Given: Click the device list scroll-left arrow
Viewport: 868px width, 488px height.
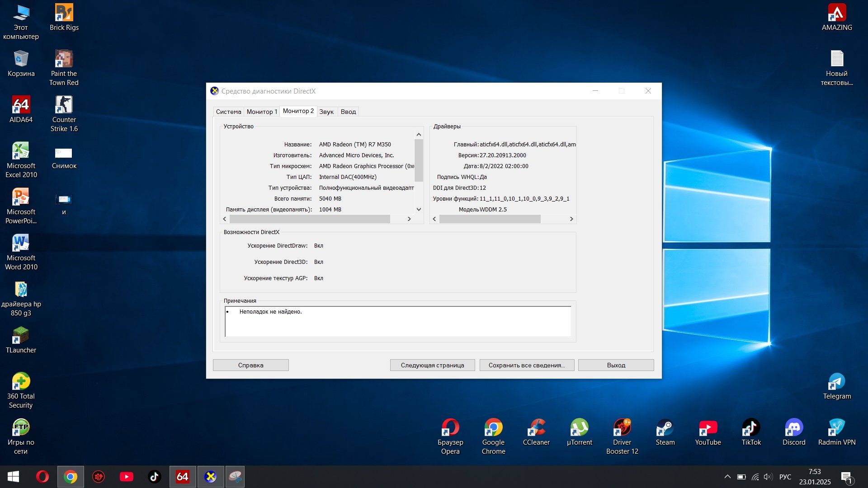Looking at the screenshot, I should tap(225, 219).
